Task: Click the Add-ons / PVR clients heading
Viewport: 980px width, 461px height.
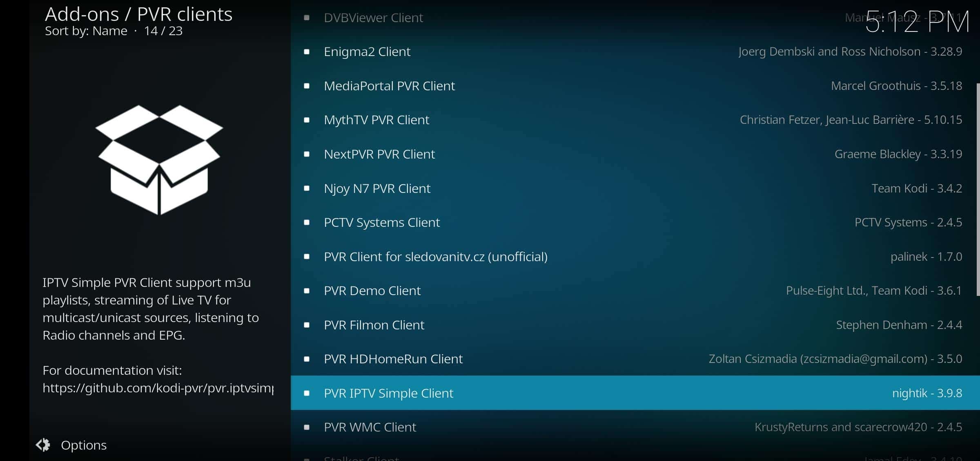Action: click(138, 14)
